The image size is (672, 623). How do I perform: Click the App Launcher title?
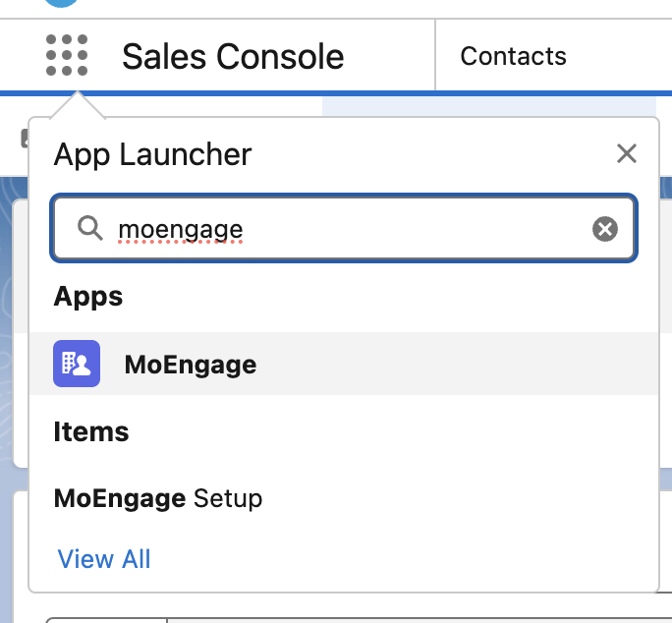click(152, 155)
